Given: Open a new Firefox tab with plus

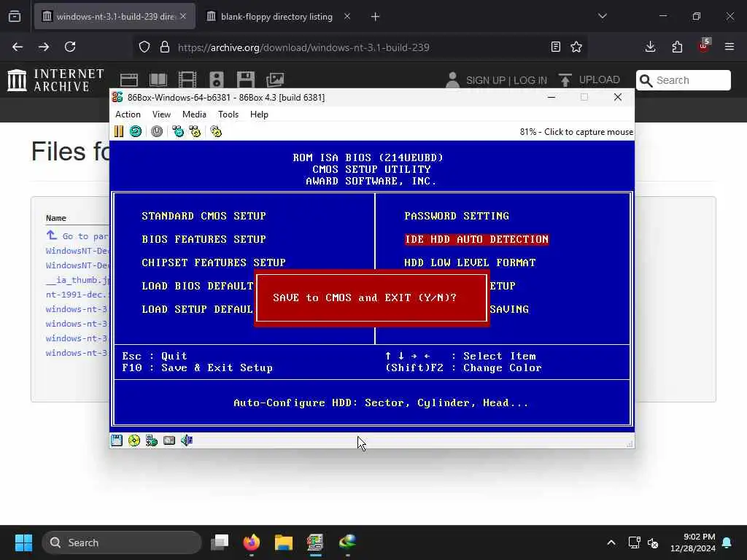Looking at the screenshot, I should (375, 17).
